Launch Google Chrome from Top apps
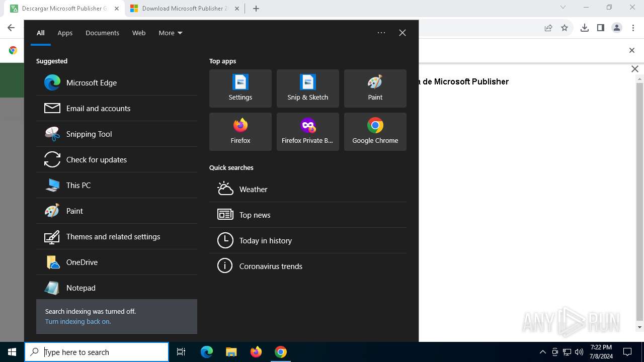The height and width of the screenshot is (362, 644). click(x=375, y=132)
